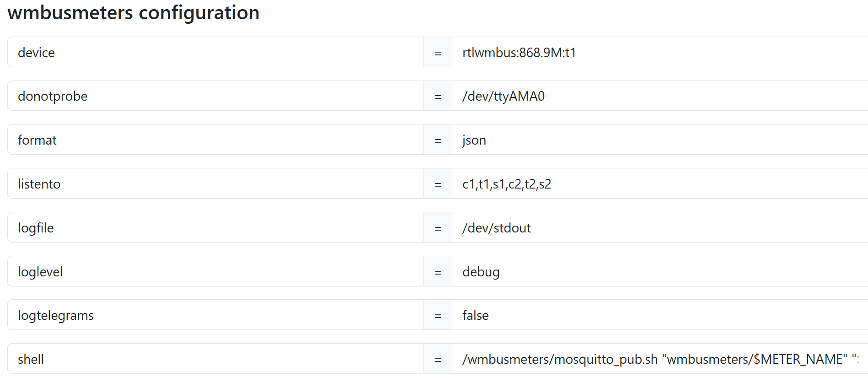Image resolution: width=868 pixels, height=378 pixels.
Task: Click the /dev/stdout value field
Action: pos(660,227)
